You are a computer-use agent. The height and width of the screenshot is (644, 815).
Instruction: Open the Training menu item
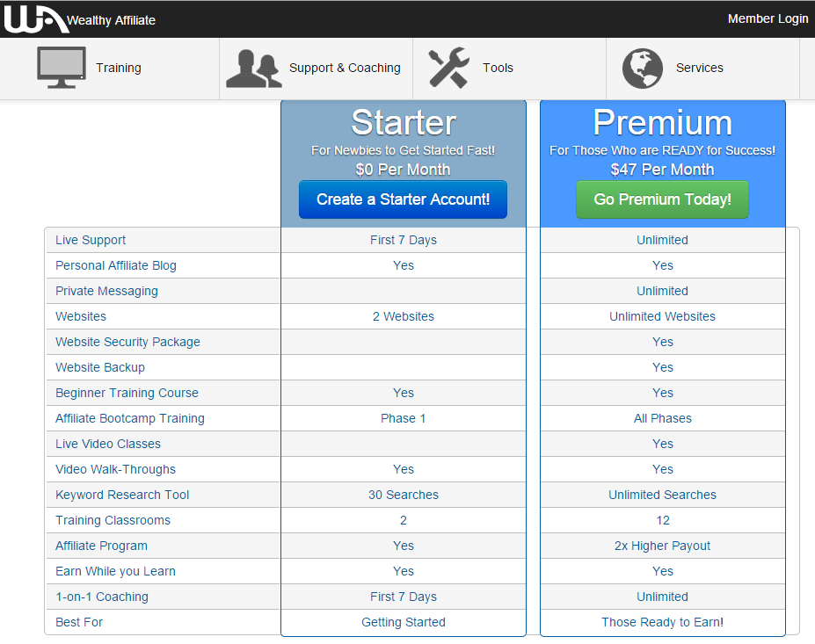pos(119,68)
